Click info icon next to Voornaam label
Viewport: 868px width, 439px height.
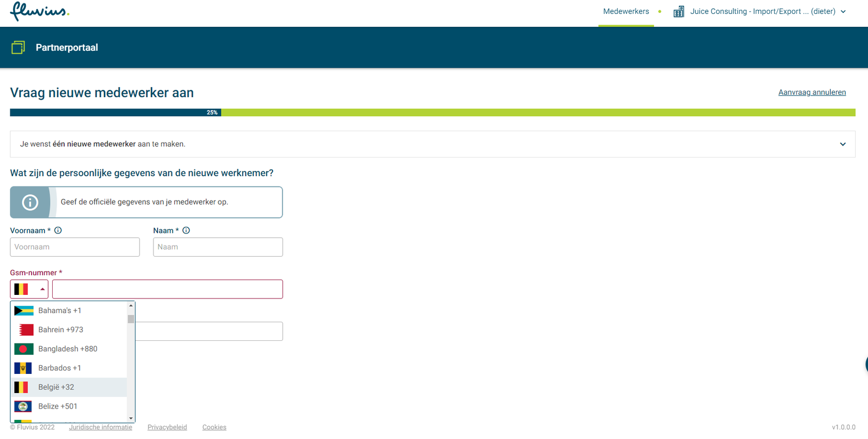[x=58, y=230]
